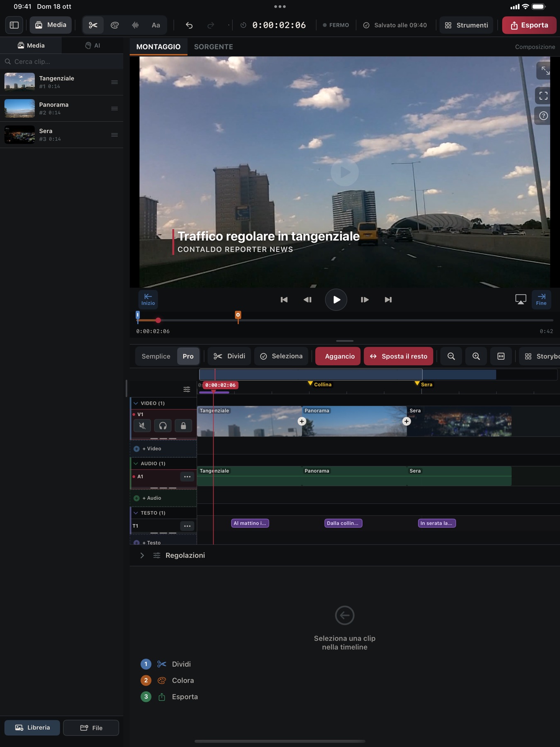Open the color palette mode
Image resolution: width=560 pixels, height=747 pixels.
pos(114,25)
